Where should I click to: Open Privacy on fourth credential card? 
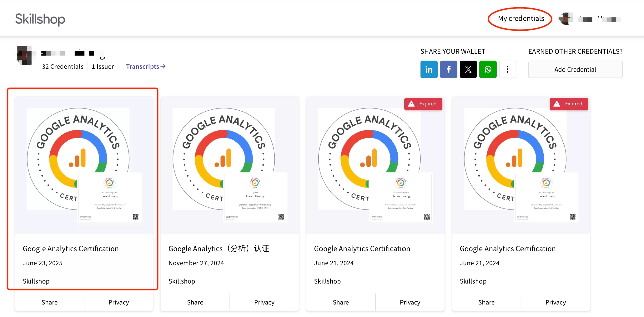556,302
